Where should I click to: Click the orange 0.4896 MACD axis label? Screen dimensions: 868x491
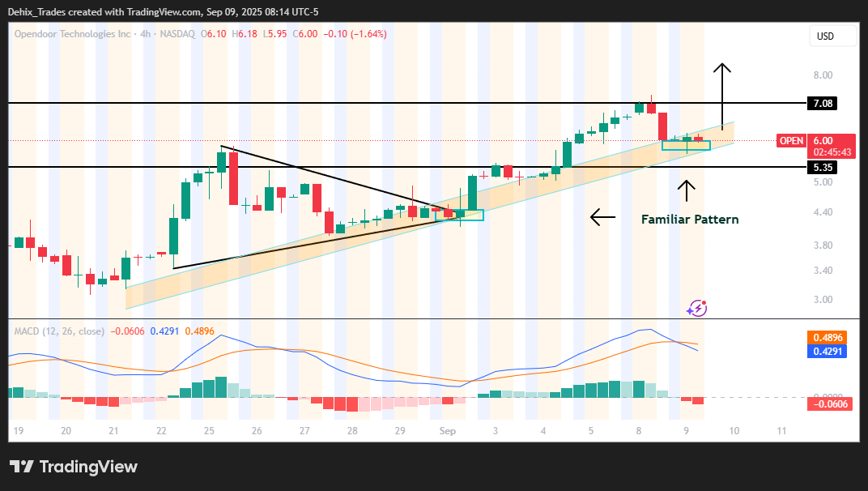click(x=827, y=338)
